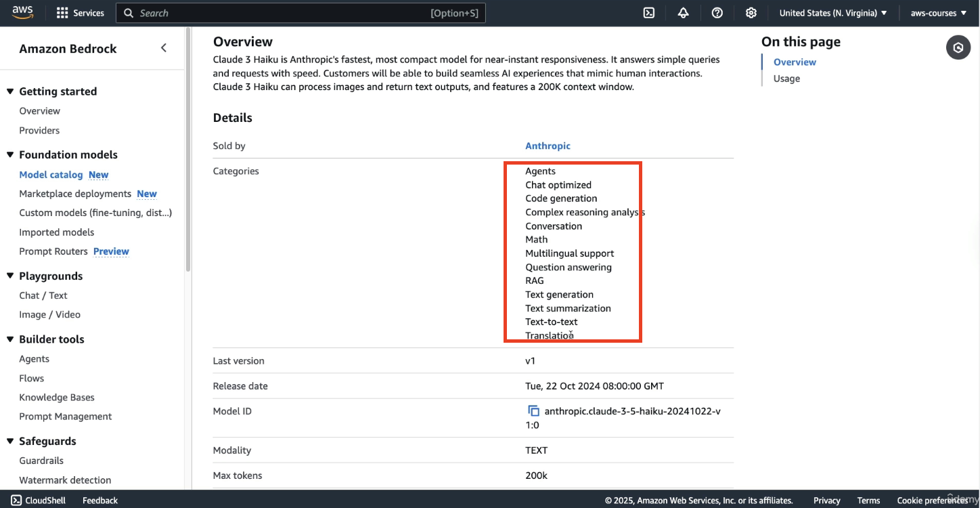Open Watermark detection

65,480
